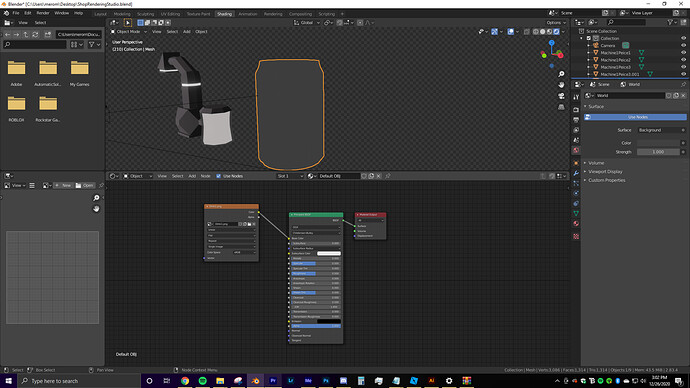
Task: Click the image editor pan hand icon
Action: point(96,209)
